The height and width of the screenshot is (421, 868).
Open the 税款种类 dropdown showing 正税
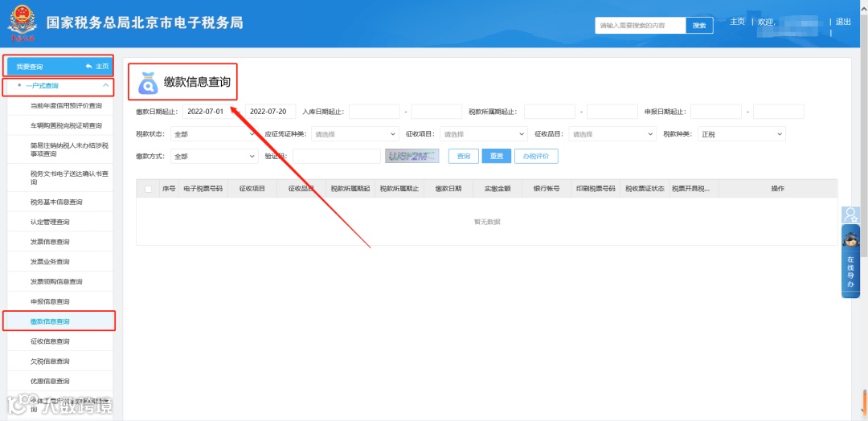[741, 134]
